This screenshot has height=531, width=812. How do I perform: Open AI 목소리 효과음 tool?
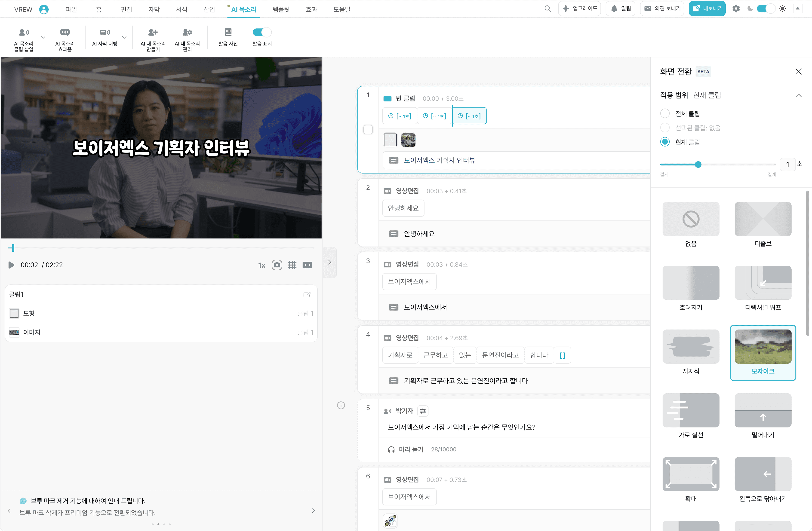click(x=65, y=32)
